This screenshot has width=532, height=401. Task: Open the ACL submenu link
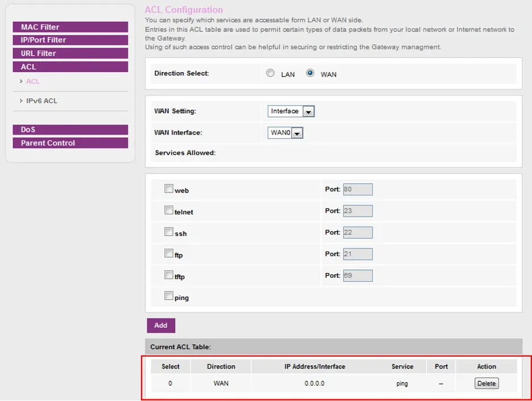(x=33, y=81)
